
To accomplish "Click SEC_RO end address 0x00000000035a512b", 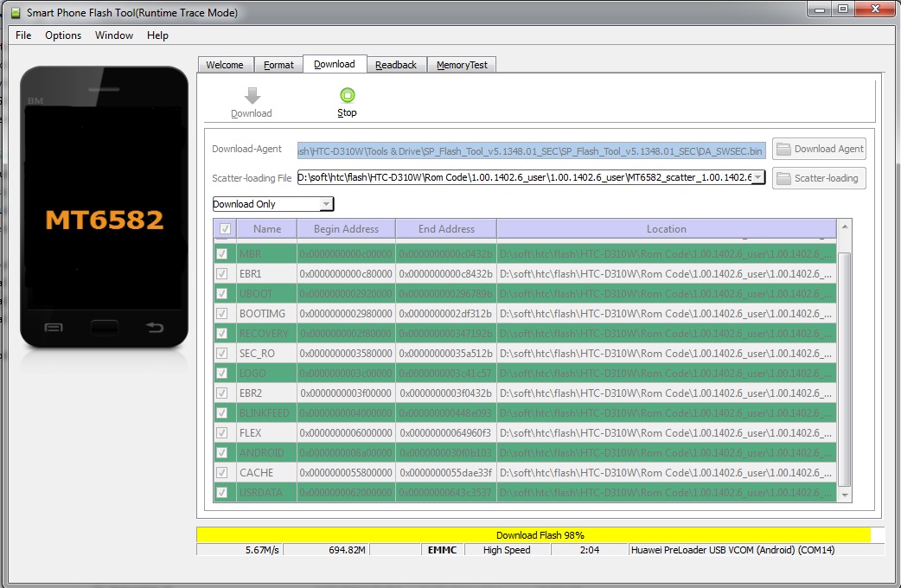I will coord(446,354).
